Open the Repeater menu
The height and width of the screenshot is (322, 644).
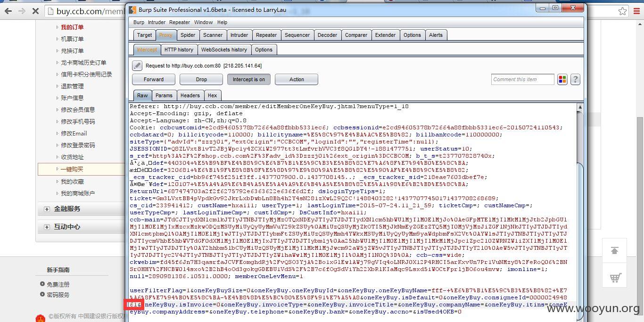[180, 22]
